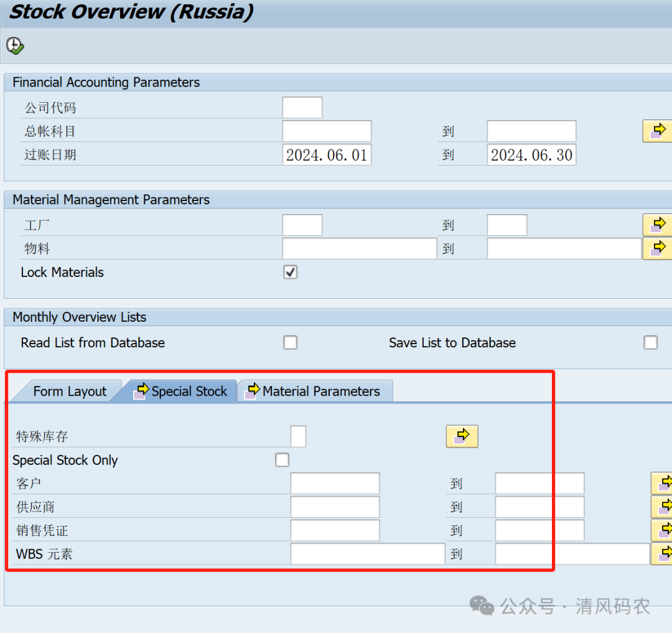Open multiple selection for WBS 元素
The width and height of the screenshot is (672, 633).
tap(662, 553)
